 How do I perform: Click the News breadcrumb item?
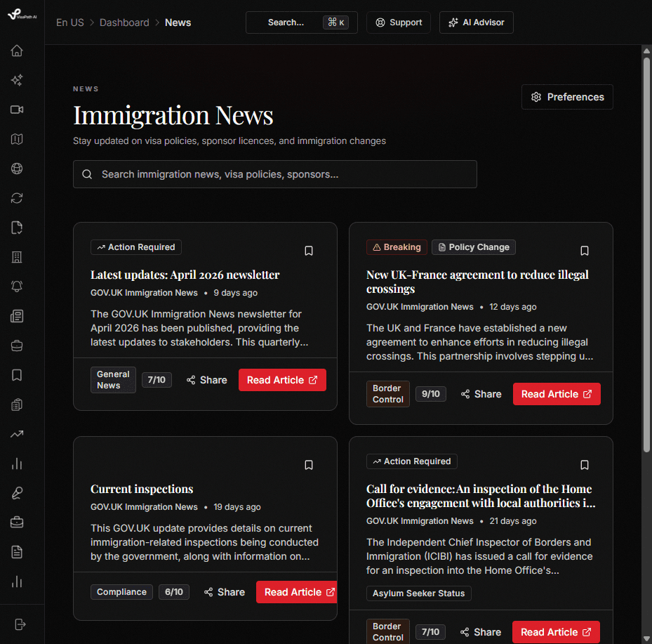pyautogui.click(x=178, y=22)
